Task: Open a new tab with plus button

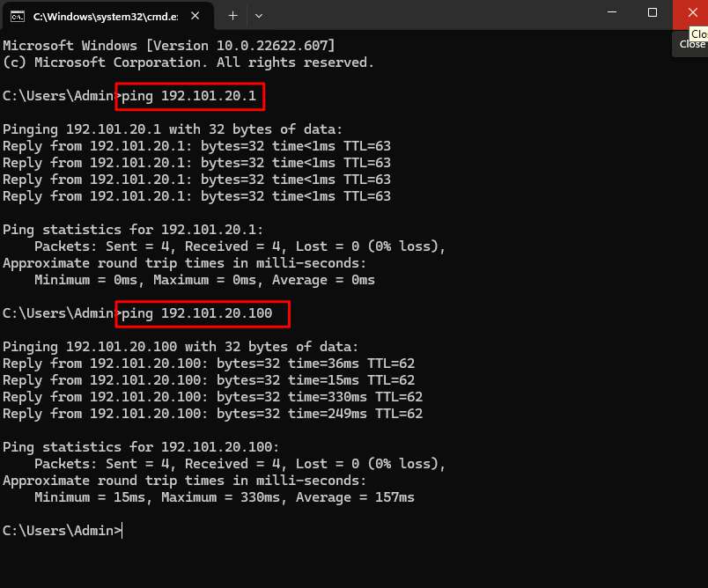Action: tap(233, 16)
